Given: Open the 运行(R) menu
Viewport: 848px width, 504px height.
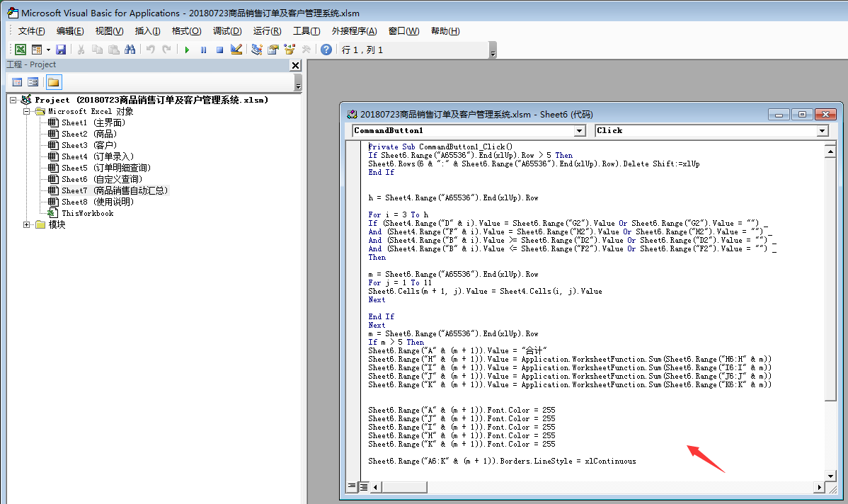Looking at the screenshot, I should [x=267, y=31].
